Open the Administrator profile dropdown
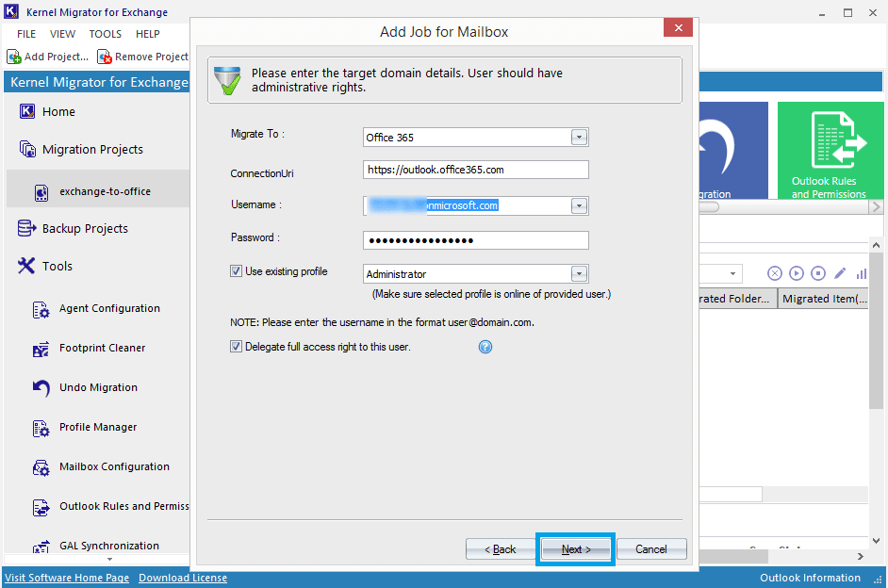The height and width of the screenshot is (588, 888). point(579,274)
